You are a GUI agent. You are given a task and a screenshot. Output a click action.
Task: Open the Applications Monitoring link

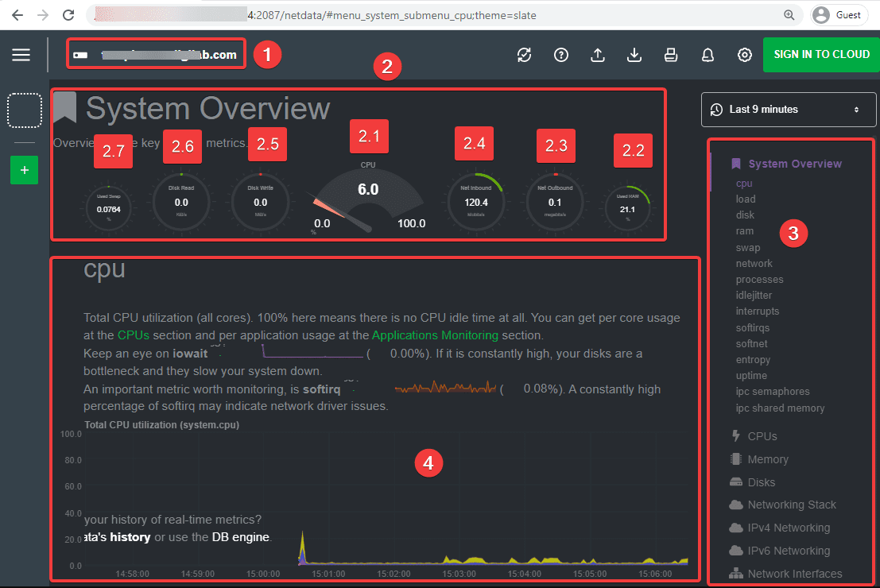[435, 335]
